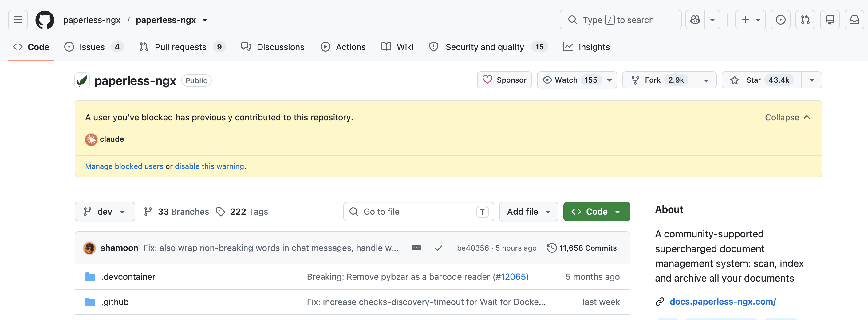The image size is (868, 320).
Task: Click the Fork count 2.9k
Action: click(x=676, y=80)
